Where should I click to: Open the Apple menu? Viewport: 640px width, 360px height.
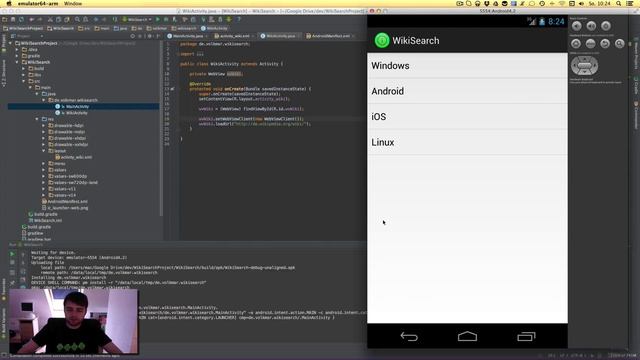[9, 3]
